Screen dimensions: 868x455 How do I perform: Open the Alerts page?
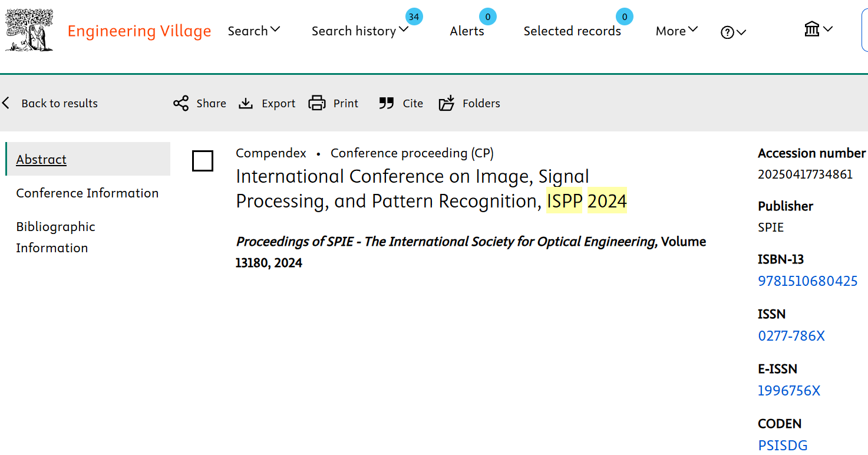click(x=467, y=31)
